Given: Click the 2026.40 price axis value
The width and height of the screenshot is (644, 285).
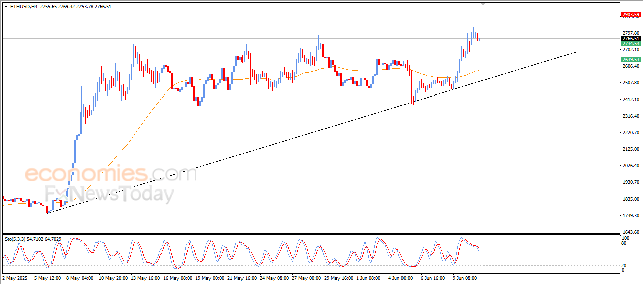Looking at the screenshot, I should (x=631, y=166).
